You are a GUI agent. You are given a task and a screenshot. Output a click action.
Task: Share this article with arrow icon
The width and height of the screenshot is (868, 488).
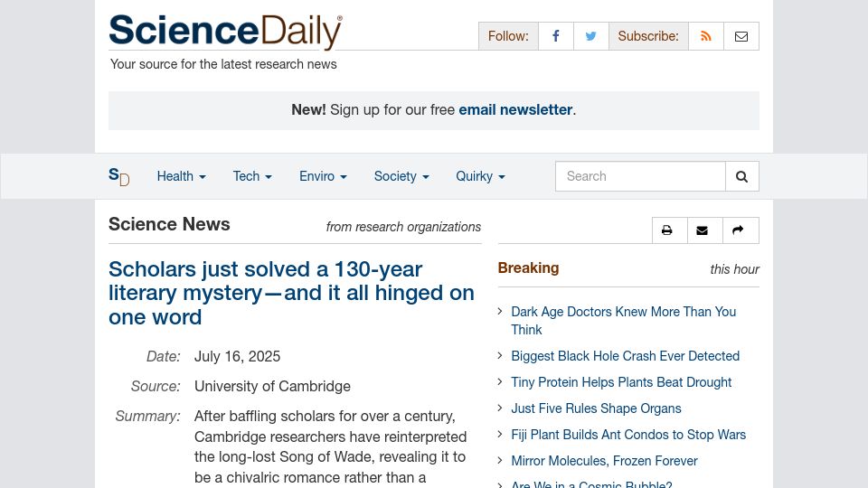click(738, 230)
